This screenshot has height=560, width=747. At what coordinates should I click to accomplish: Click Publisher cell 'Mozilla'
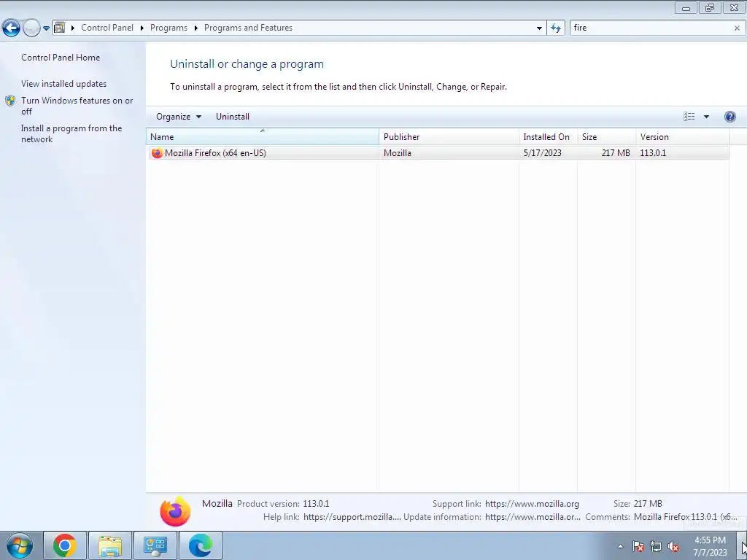pyautogui.click(x=398, y=153)
